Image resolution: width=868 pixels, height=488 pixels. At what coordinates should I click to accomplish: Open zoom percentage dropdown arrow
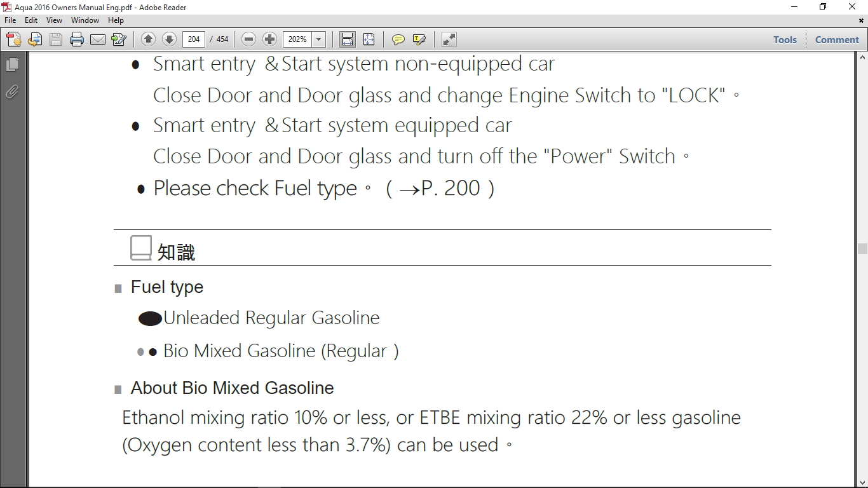click(319, 39)
